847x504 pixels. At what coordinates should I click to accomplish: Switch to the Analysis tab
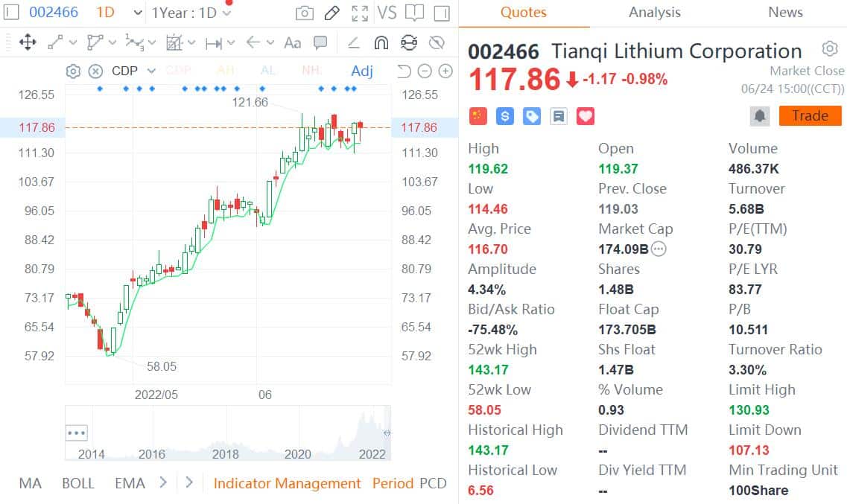pyautogui.click(x=653, y=13)
